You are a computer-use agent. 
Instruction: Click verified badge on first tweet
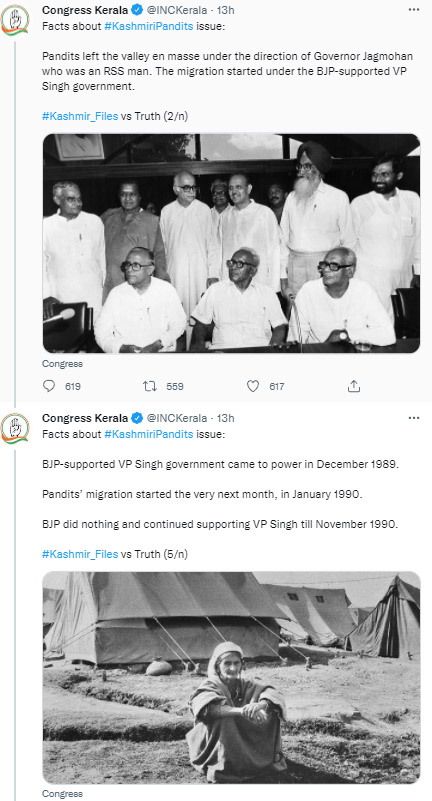[x=137, y=10]
